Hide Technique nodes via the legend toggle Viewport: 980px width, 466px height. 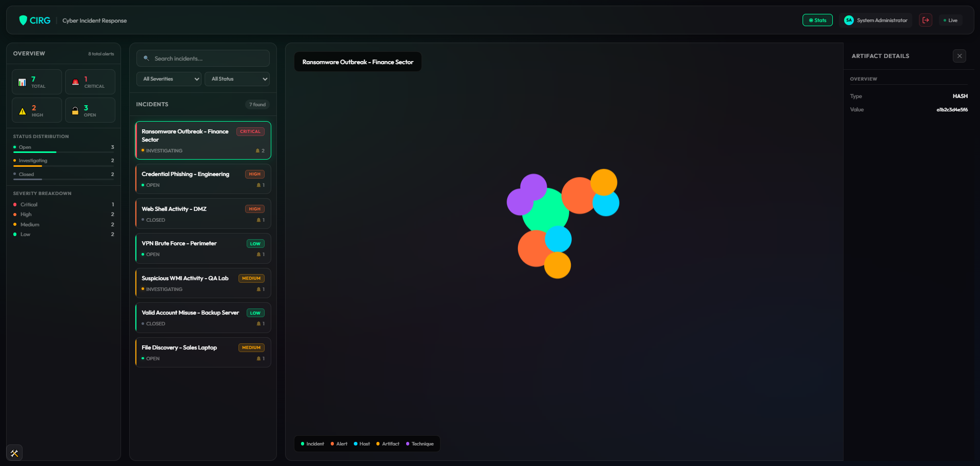[x=420, y=444]
